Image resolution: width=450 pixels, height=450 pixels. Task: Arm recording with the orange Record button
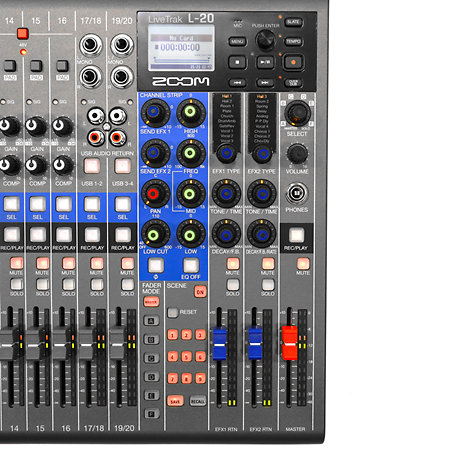click(293, 62)
